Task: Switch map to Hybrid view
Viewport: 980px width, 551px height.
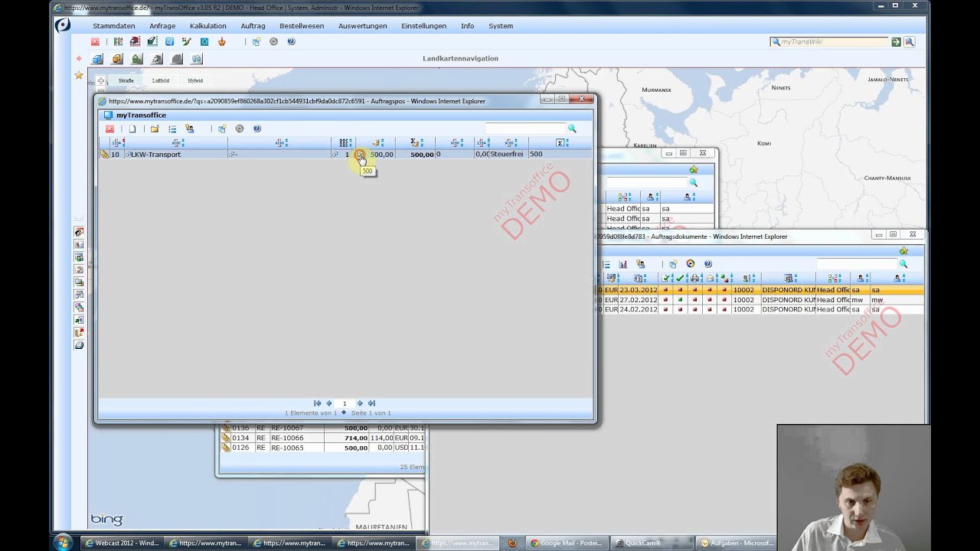Action: 195,80
